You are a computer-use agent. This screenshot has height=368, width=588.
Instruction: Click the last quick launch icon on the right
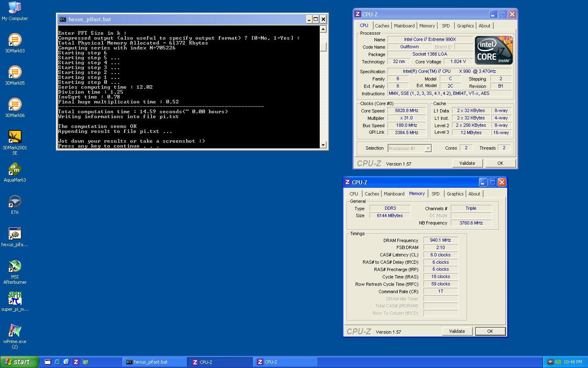85,362
